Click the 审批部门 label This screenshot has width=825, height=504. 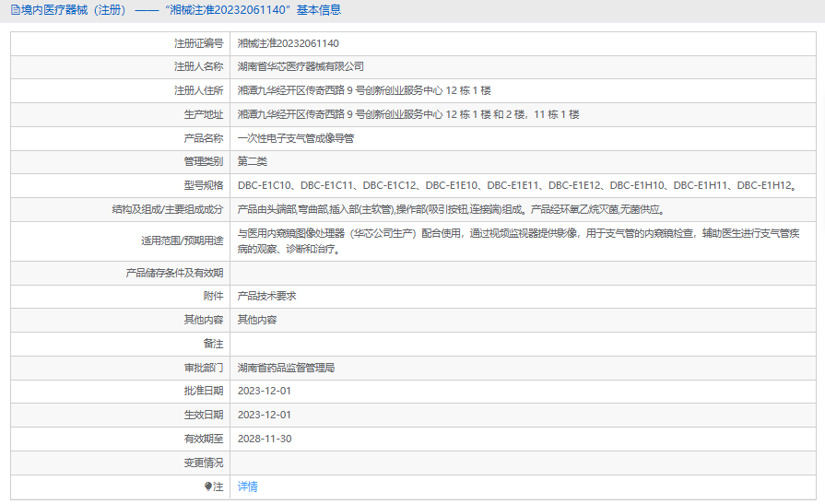pyautogui.click(x=204, y=368)
